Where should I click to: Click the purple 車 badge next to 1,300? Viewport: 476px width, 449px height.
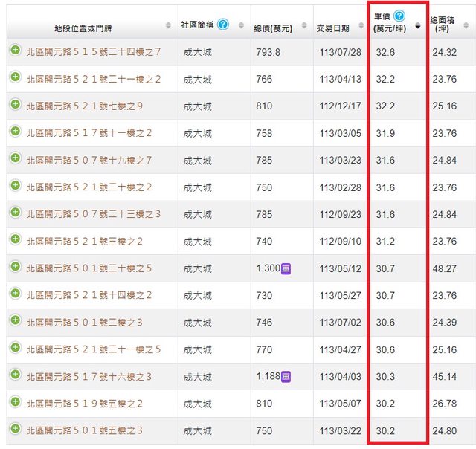click(x=286, y=268)
